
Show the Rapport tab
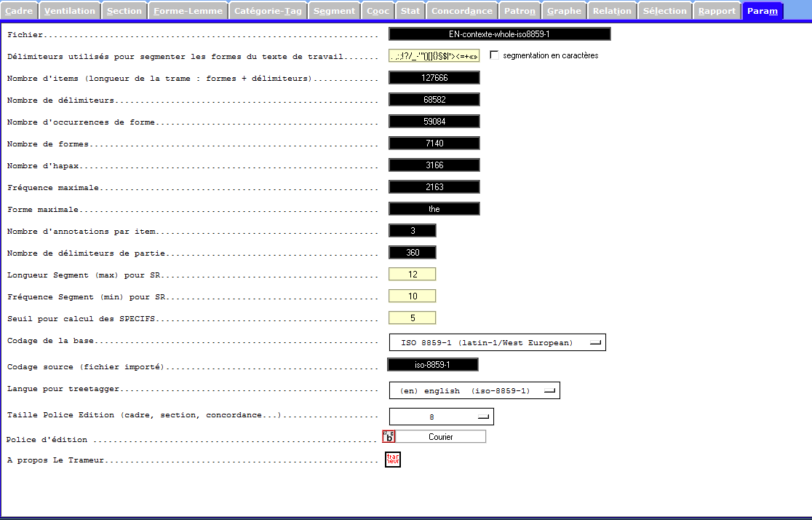pos(717,11)
